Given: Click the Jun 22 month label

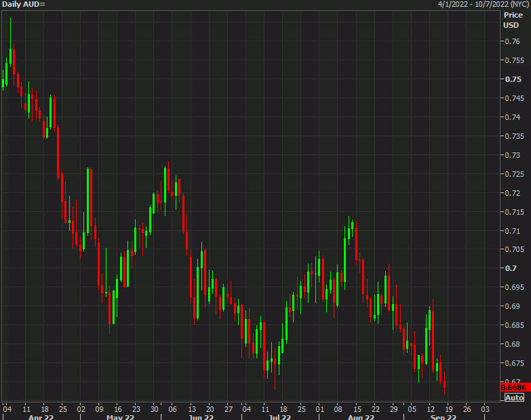Looking at the screenshot, I should (x=201, y=417).
